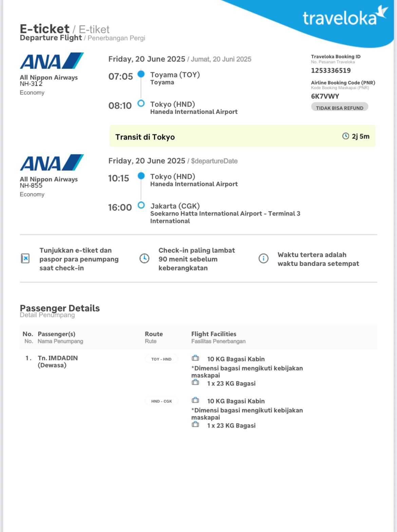Click the ANA logo for flight NH-855

pyautogui.click(x=52, y=163)
